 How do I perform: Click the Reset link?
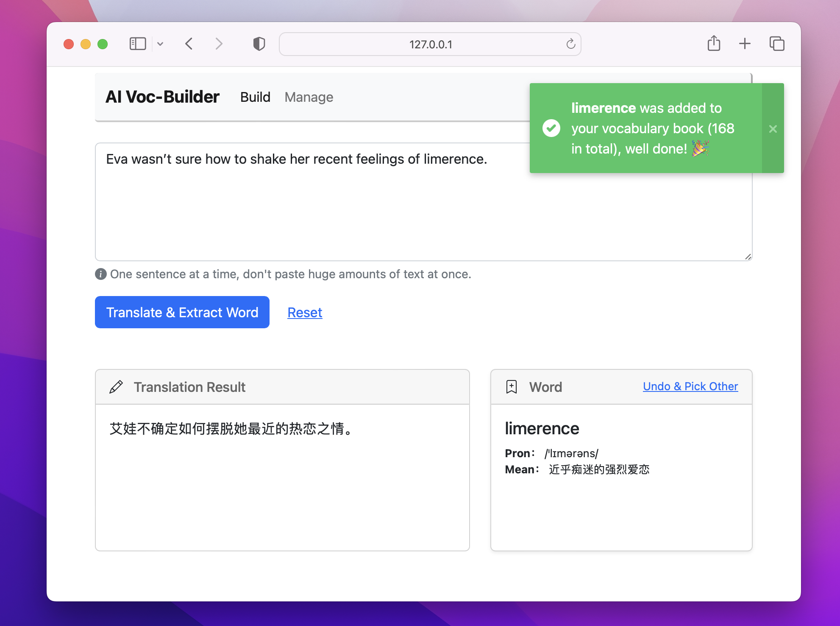point(305,313)
